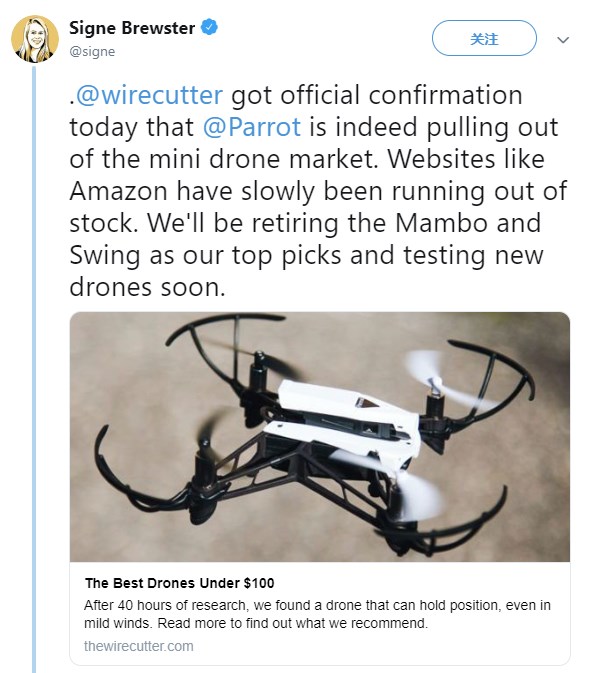Click the blue verified badge
Image resolution: width=604 pixels, height=673 pixels.
[206, 29]
